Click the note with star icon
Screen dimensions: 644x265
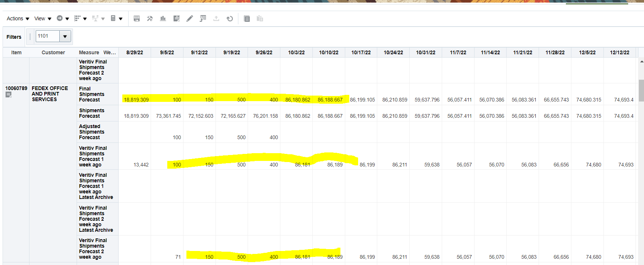point(176,18)
